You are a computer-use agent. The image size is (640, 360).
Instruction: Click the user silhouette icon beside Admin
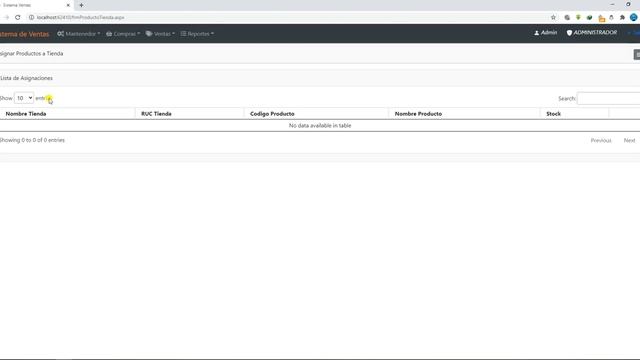537,33
